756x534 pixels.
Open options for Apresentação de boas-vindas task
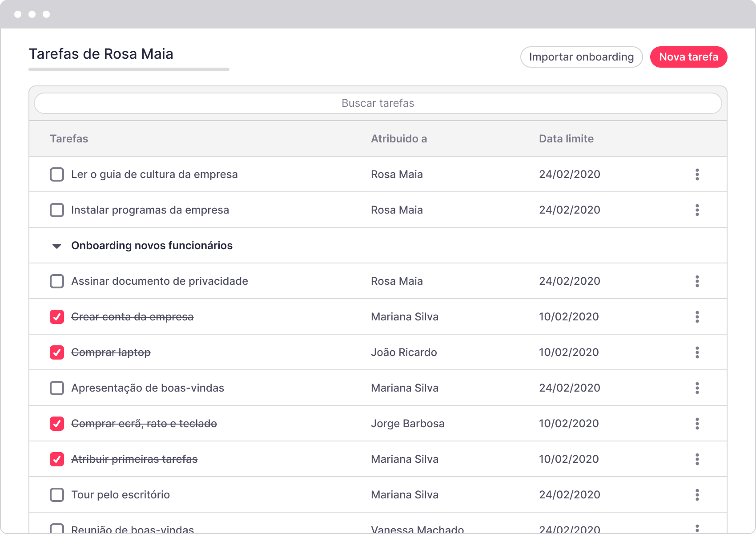click(x=697, y=388)
